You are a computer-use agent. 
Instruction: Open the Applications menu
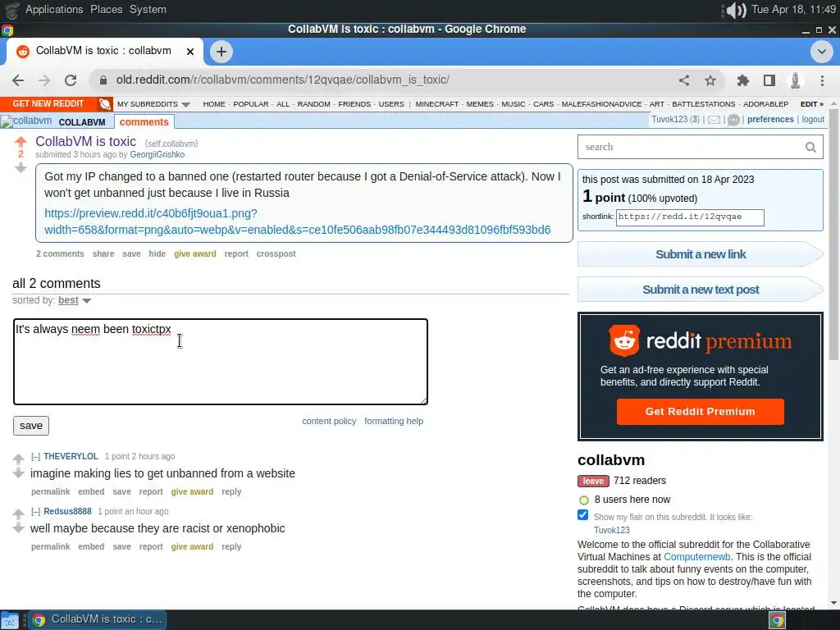click(54, 10)
